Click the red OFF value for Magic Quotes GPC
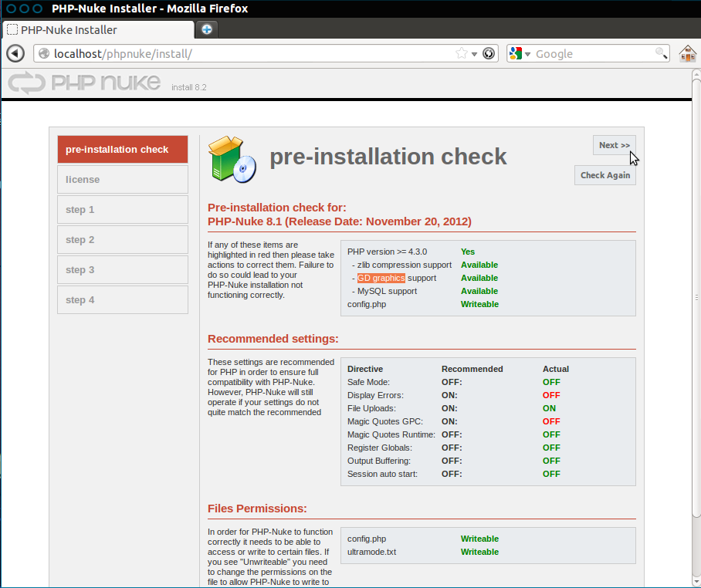 point(551,421)
